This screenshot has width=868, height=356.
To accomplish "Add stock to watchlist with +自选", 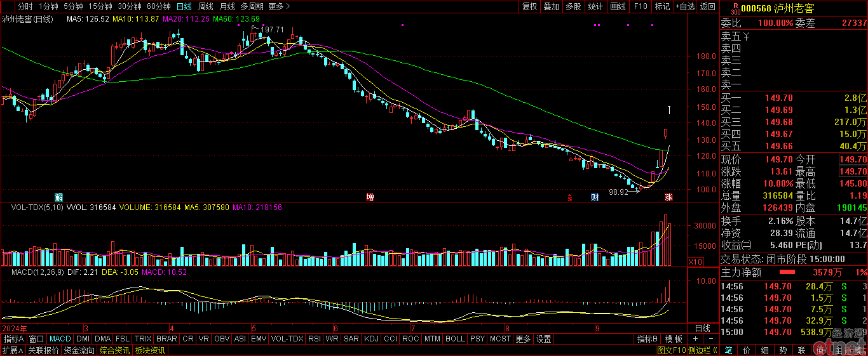I will (x=685, y=6).
